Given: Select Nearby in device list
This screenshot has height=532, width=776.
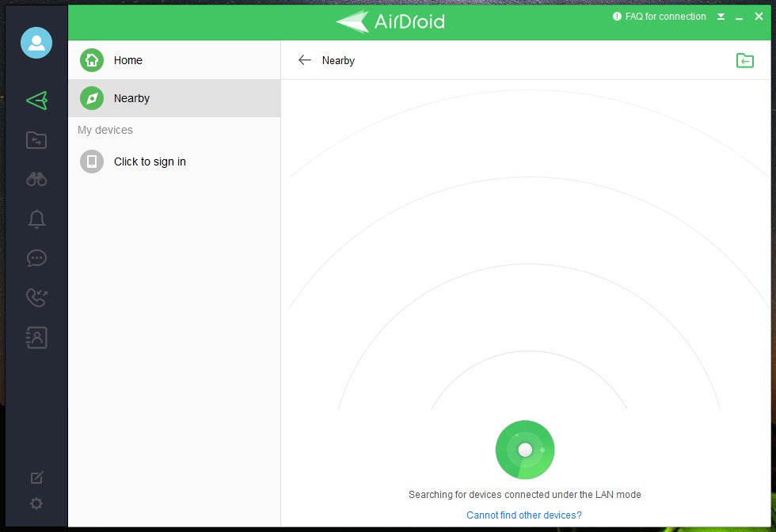Looking at the screenshot, I should coord(174,98).
